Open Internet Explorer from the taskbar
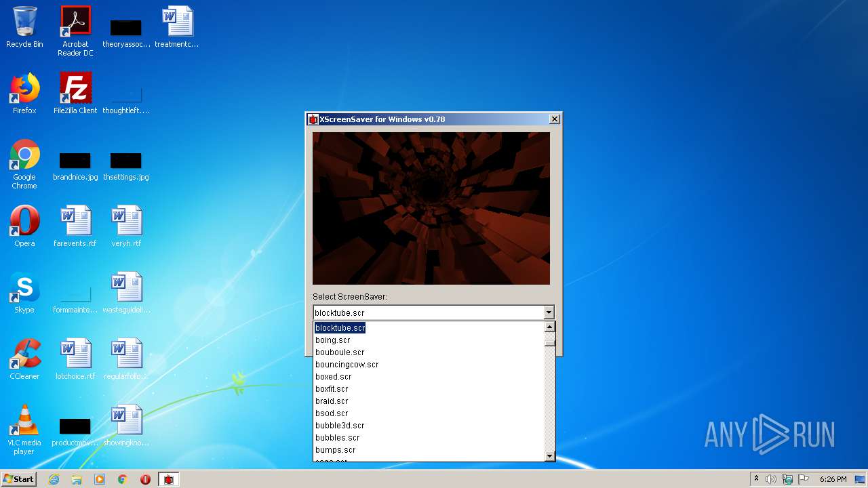This screenshot has width=868, height=488. coord(54,479)
